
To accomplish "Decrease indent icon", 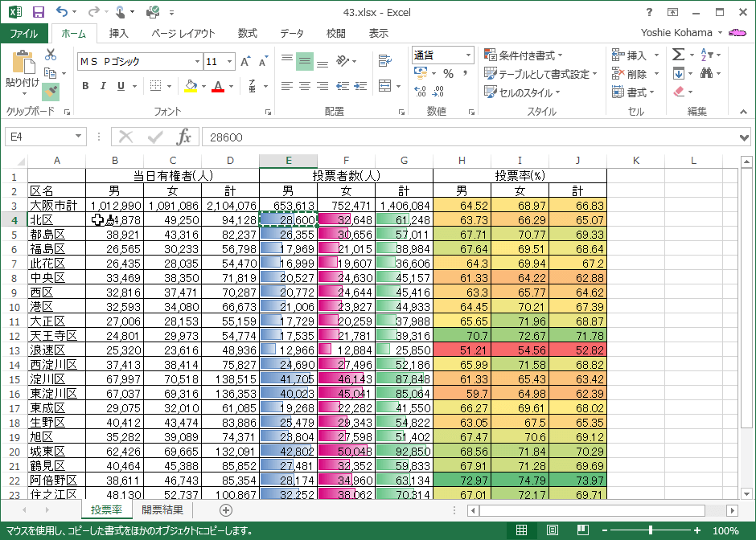I will point(343,86).
